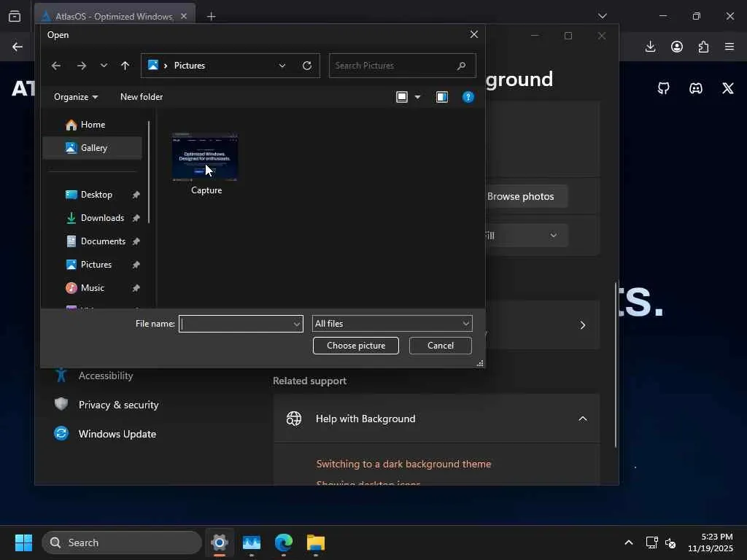Open dialog help button

(x=468, y=97)
